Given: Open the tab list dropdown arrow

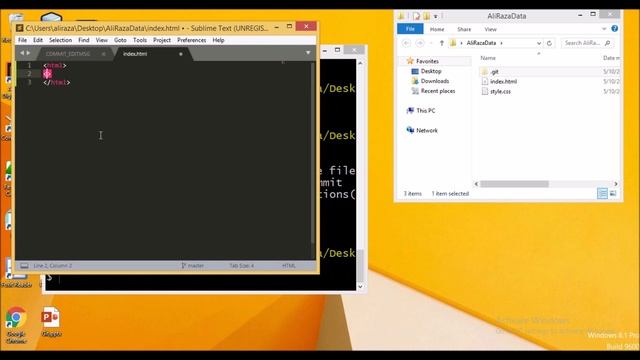Looking at the screenshot, I should coord(308,53).
